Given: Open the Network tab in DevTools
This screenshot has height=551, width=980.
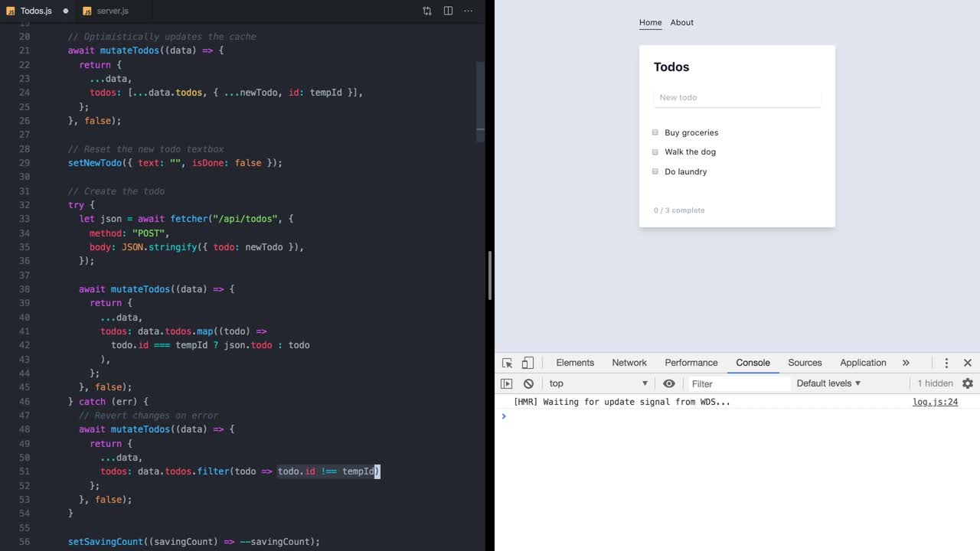Looking at the screenshot, I should (x=629, y=363).
